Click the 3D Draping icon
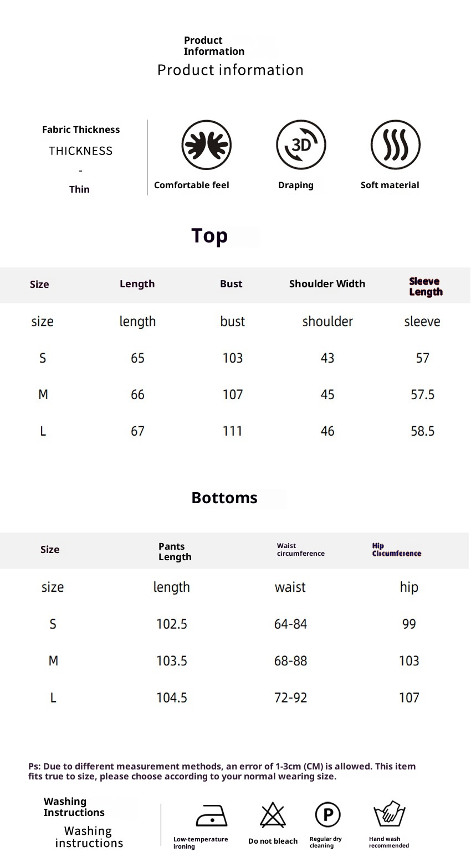Image resolution: width=471 pixels, height=868 pixels. pyautogui.click(x=301, y=145)
